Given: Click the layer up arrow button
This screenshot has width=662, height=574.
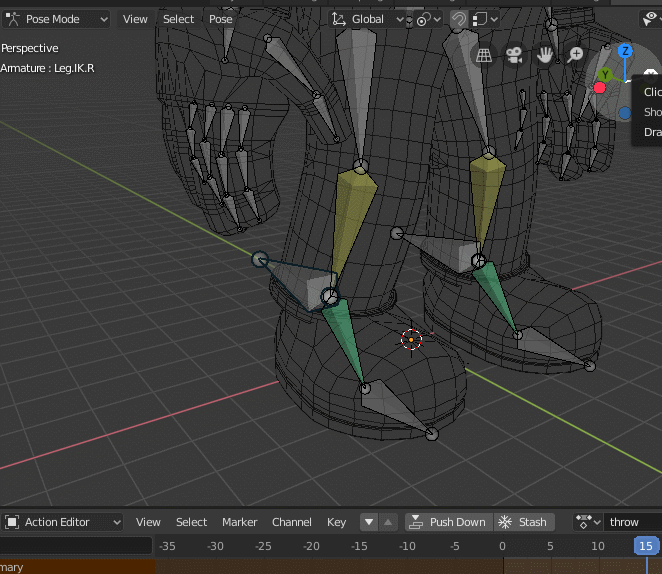Looking at the screenshot, I should coord(388,523).
